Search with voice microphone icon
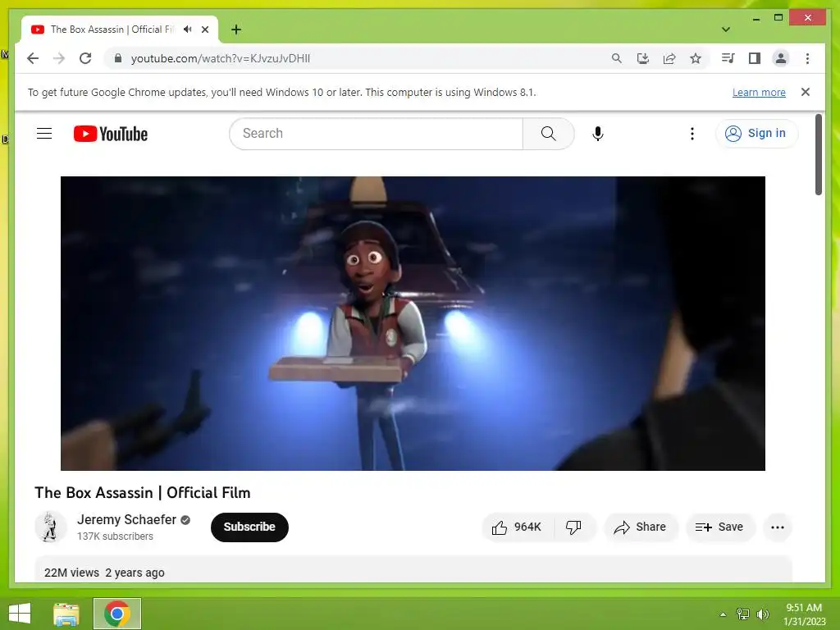This screenshot has height=630, width=840. point(598,134)
